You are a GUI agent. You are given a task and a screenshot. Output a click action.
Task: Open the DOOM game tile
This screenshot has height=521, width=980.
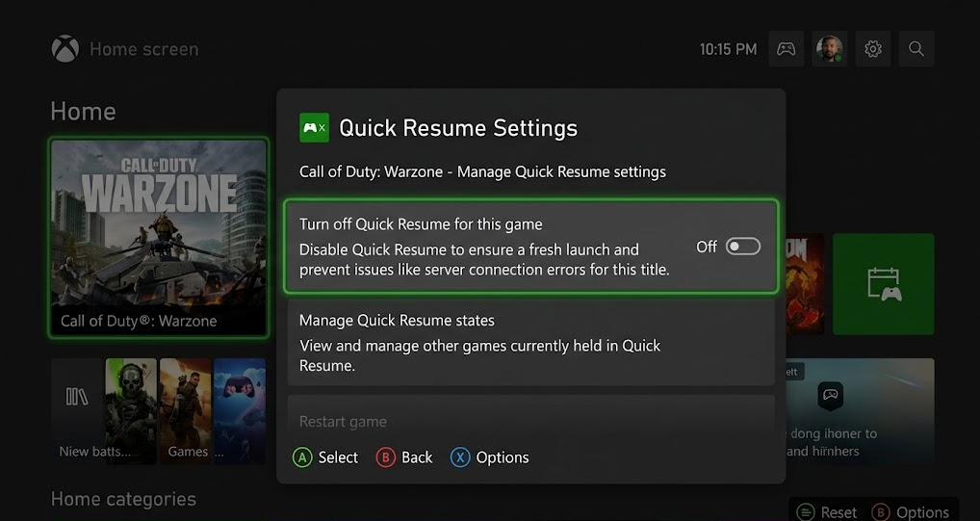805,284
